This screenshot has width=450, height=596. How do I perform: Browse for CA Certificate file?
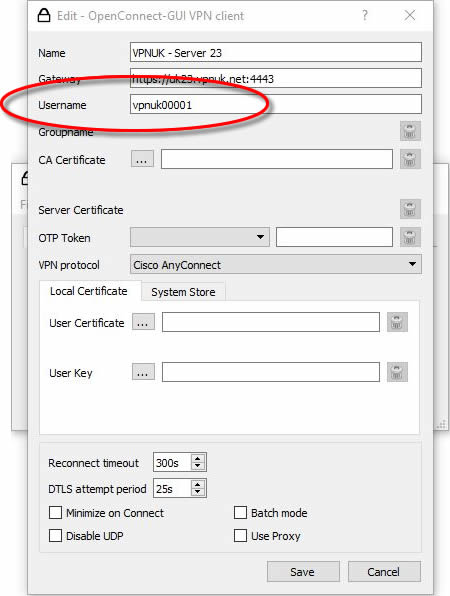click(143, 159)
